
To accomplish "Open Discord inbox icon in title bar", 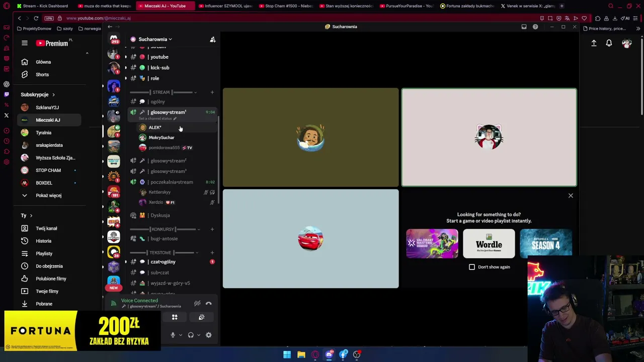I will click(524, 27).
